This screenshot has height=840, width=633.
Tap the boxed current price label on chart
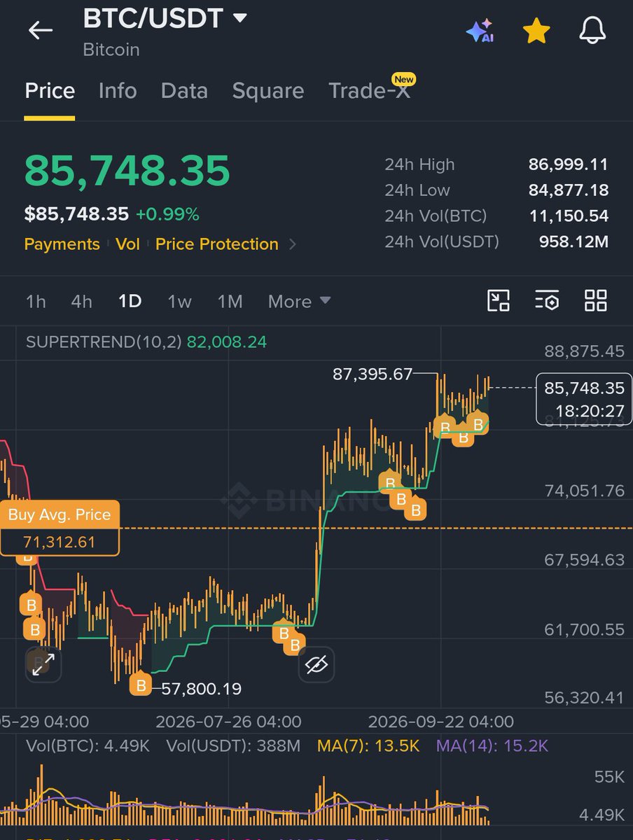[x=585, y=399]
